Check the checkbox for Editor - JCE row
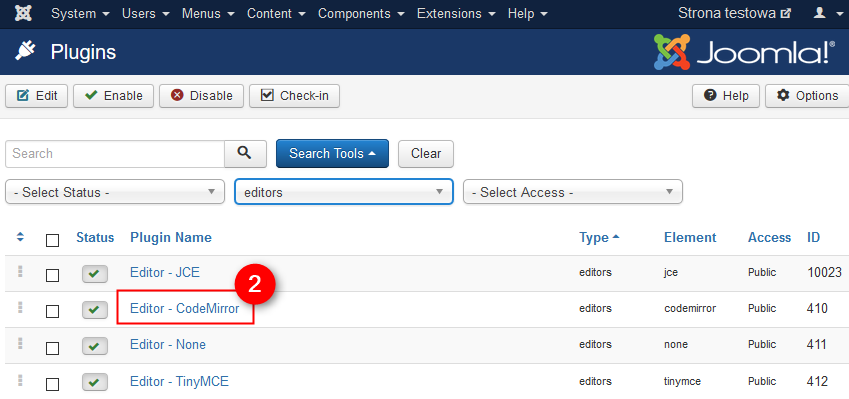Viewport: 849px width, 399px height. click(x=53, y=276)
